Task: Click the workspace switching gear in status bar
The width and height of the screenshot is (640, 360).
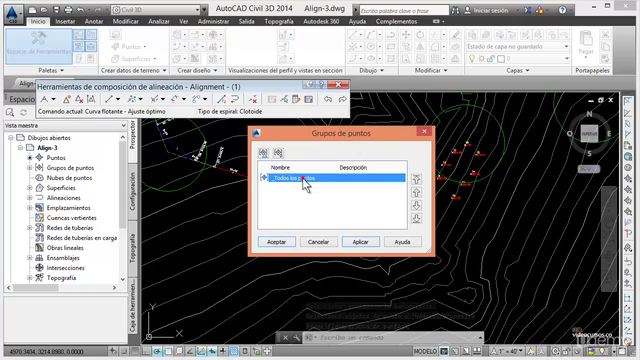Action: click(x=556, y=351)
